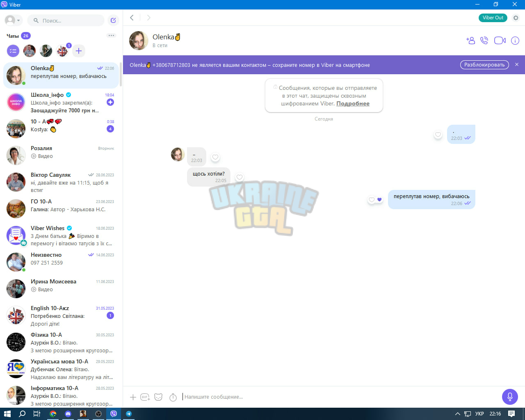Start a voice call with Olenka

coord(484,41)
